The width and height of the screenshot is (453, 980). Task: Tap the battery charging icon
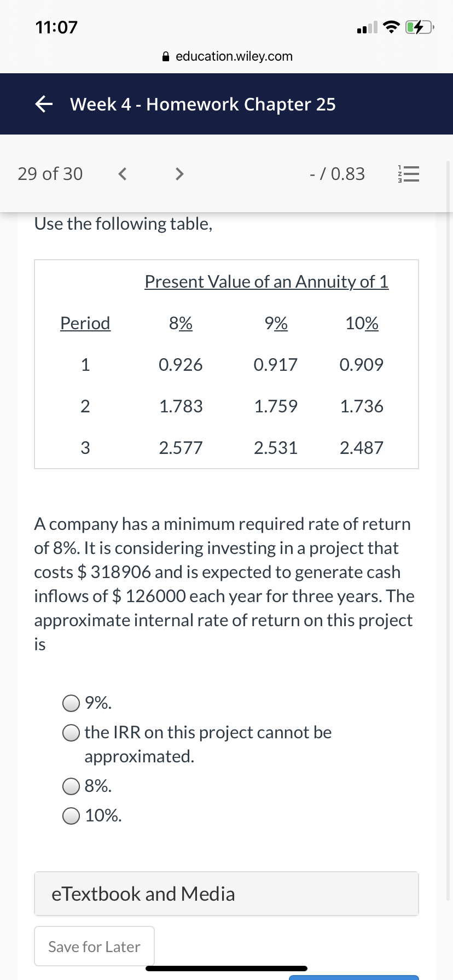420,27
